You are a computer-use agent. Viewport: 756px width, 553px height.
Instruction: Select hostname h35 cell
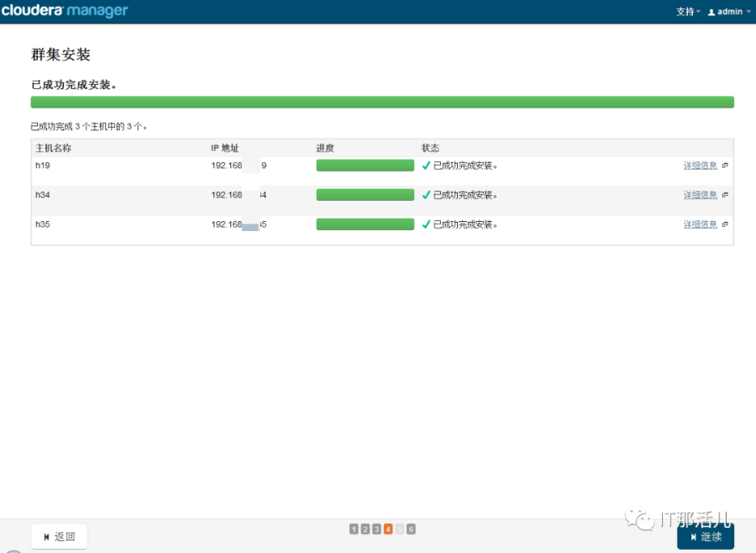pyautogui.click(x=43, y=224)
